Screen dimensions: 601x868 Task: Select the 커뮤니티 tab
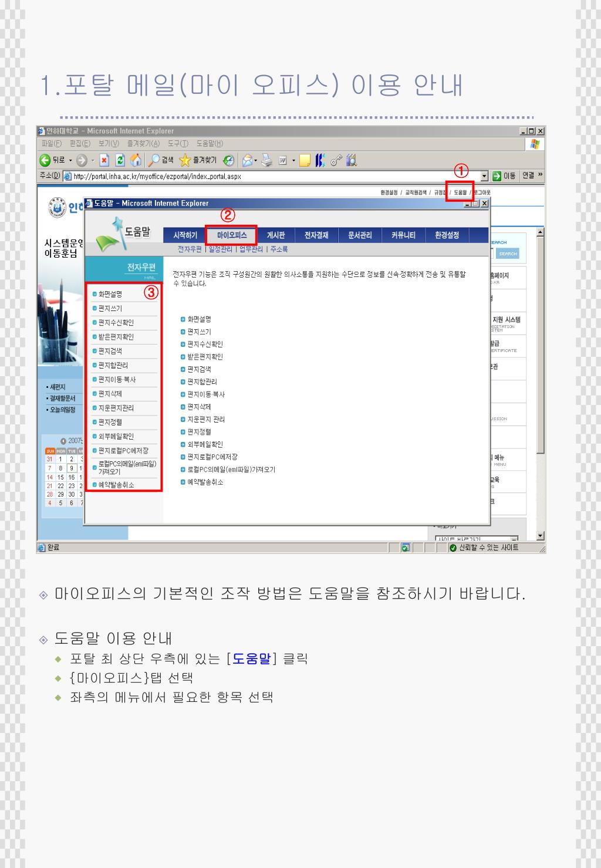pyautogui.click(x=403, y=235)
